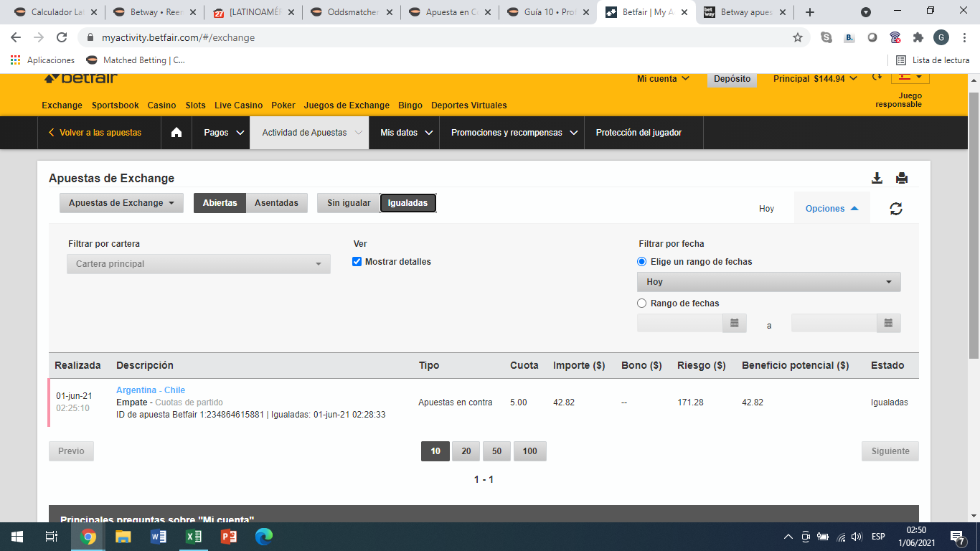Click Volver a las apuestas link
Screen dimensions: 980x551
95,133
